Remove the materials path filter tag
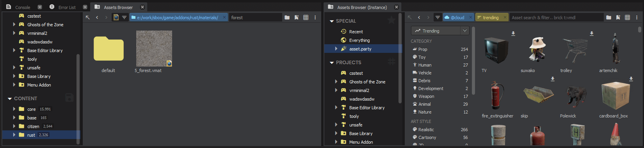The image size is (644, 148). click(x=224, y=17)
